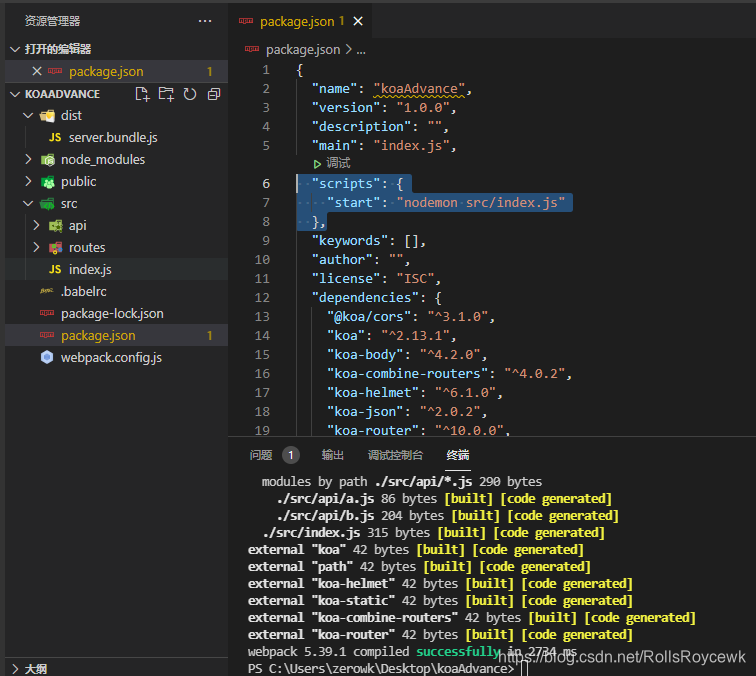The width and height of the screenshot is (756, 676).
Task: Open the .babelrc file
Action: 83,292
